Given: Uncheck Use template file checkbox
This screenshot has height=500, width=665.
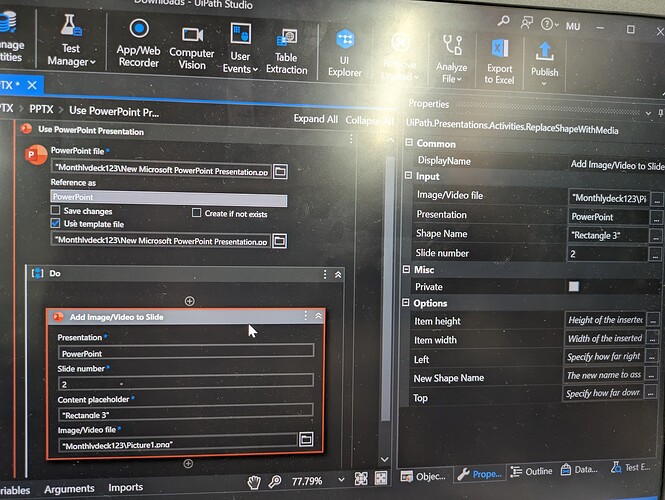Looking at the screenshot, I should [x=55, y=223].
